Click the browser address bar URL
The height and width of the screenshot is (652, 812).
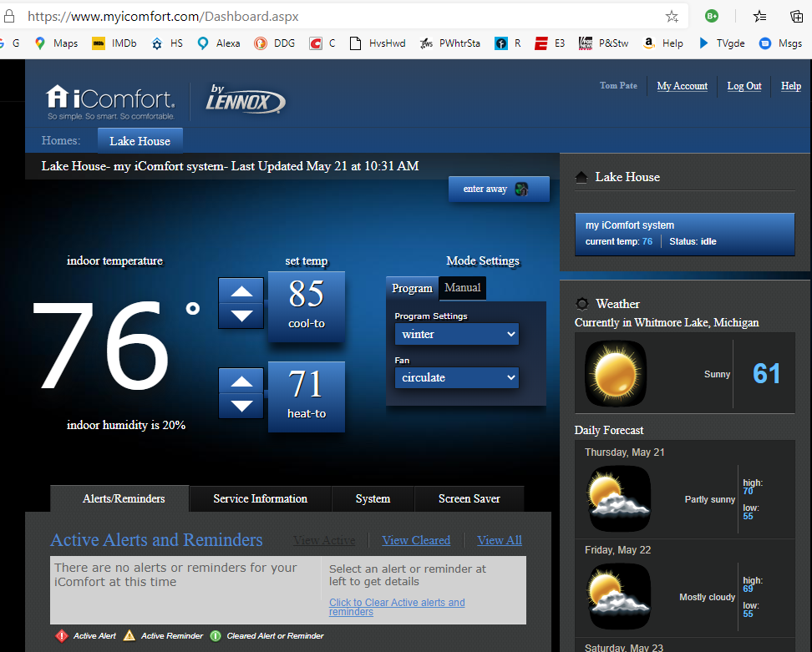coord(163,17)
